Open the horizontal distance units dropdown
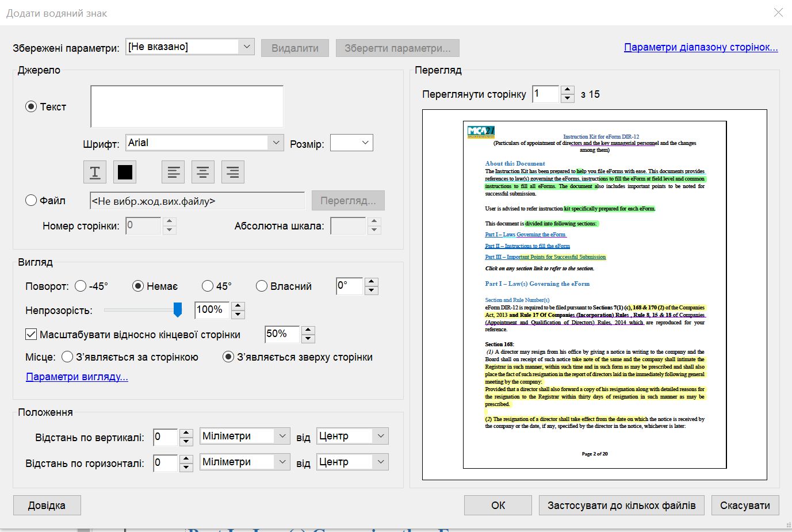This screenshot has width=792, height=532. [x=245, y=462]
